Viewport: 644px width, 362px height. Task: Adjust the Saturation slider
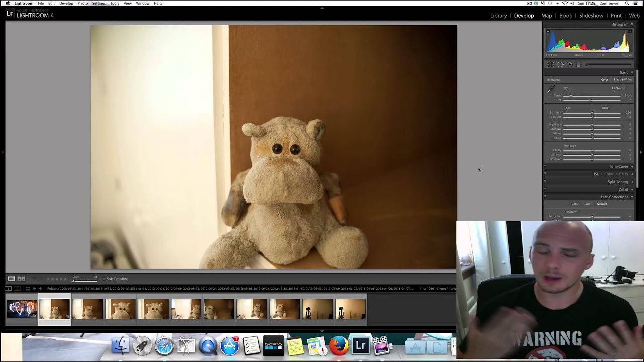point(592,159)
